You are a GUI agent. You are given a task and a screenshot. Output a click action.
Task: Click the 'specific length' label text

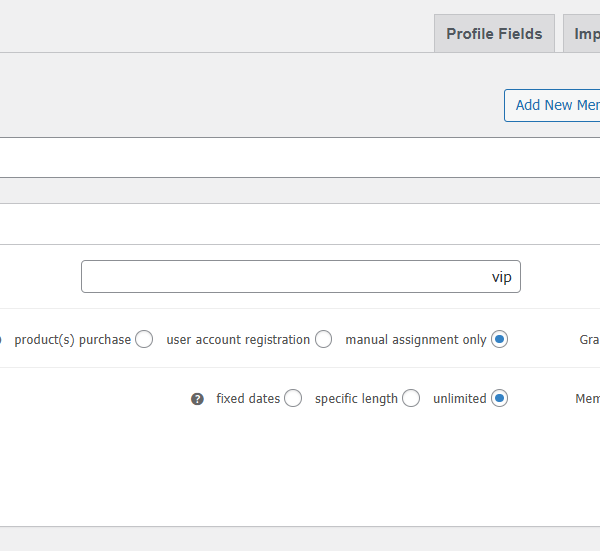tap(356, 399)
